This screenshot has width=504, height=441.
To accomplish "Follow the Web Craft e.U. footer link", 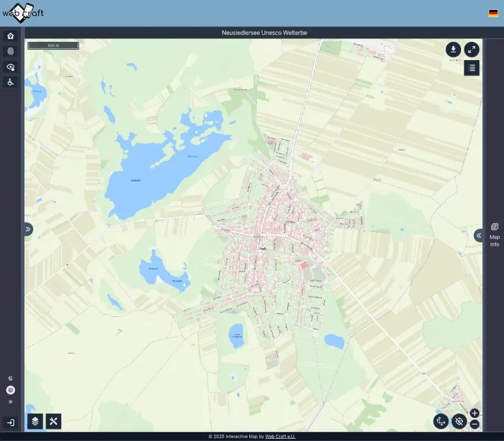I will pos(281,435).
